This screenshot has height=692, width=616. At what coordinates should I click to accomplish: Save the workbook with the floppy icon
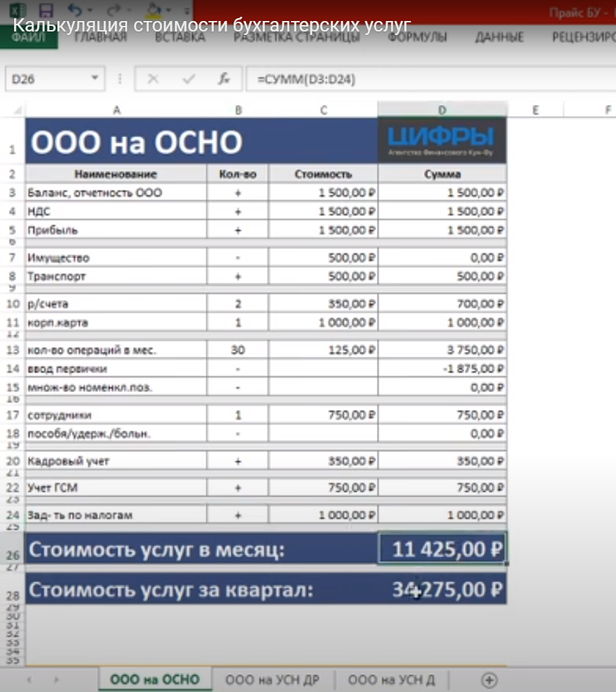(x=46, y=10)
